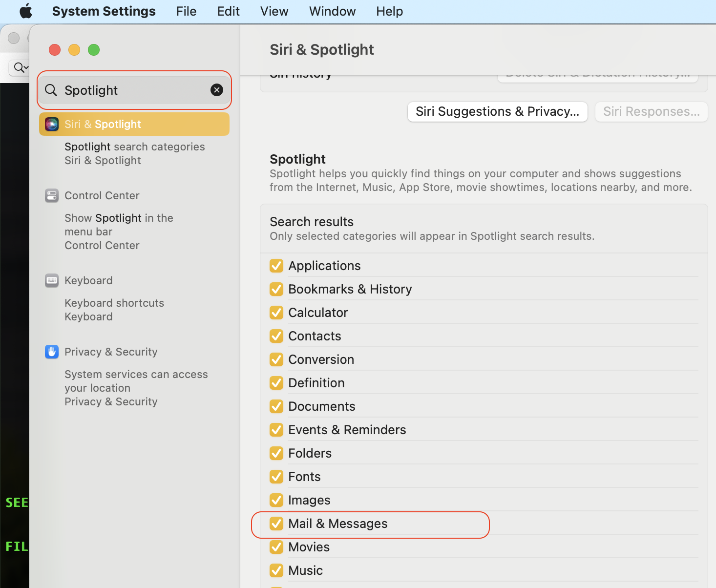This screenshot has height=588, width=716.
Task: Uncheck the Documents checkbox
Action: click(276, 406)
